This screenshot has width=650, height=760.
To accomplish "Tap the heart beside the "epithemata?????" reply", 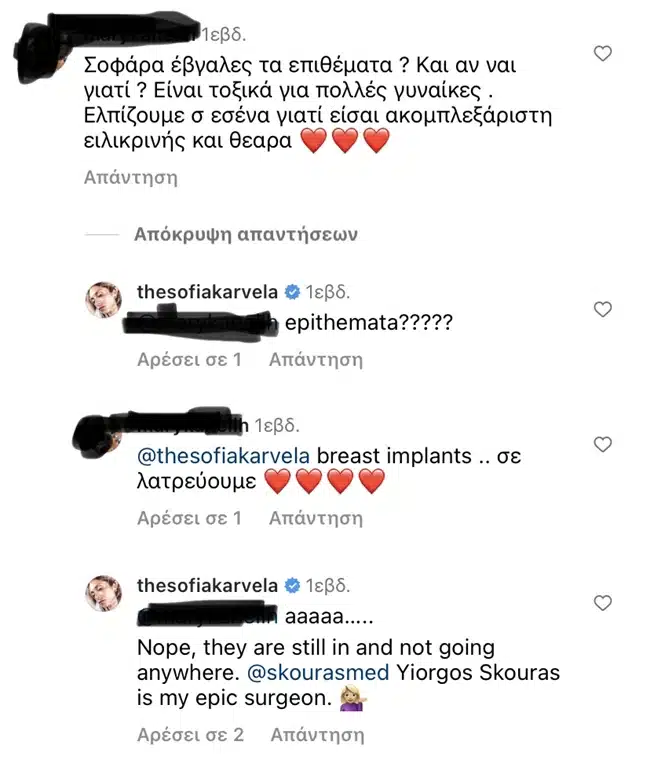I will point(602,310).
